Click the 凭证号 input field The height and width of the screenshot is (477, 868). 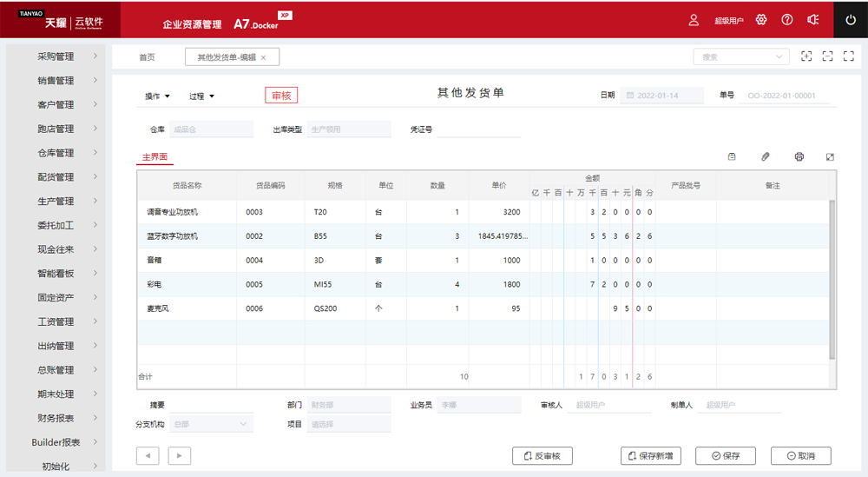coord(479,129)
